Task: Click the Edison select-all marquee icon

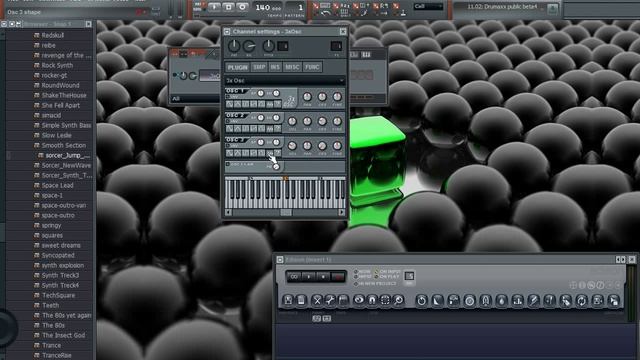Action: pos(385,301)
